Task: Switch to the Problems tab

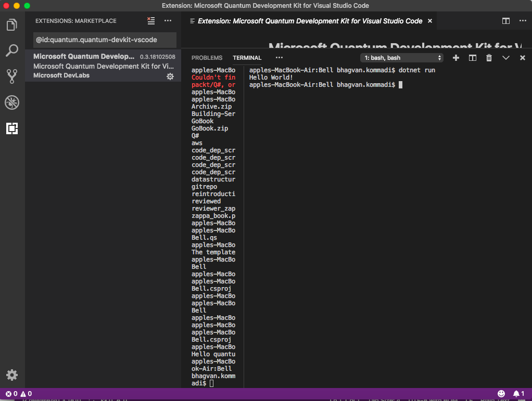Action: click(x=207, y=58)
